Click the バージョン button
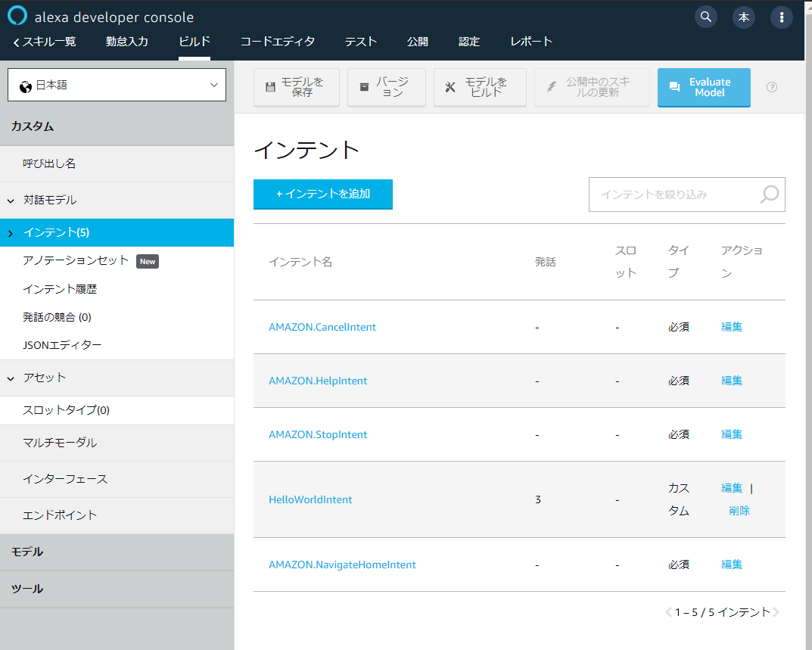 tap(386, 87)
